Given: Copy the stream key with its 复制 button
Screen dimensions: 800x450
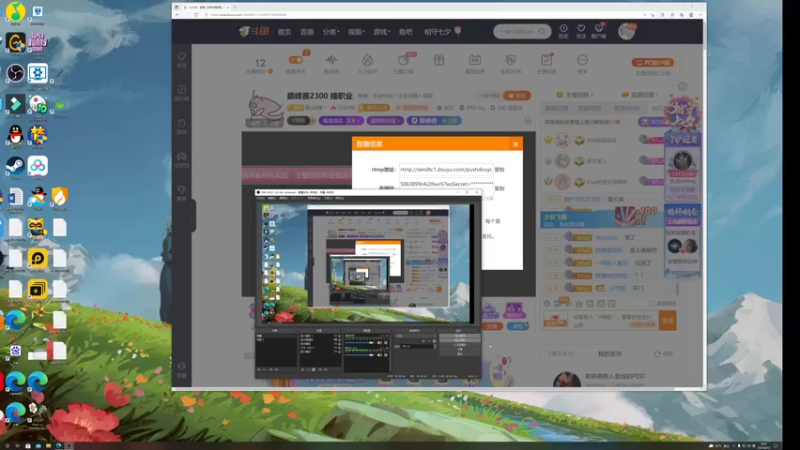Looking at the screenshot, I should tap(499, 188).
